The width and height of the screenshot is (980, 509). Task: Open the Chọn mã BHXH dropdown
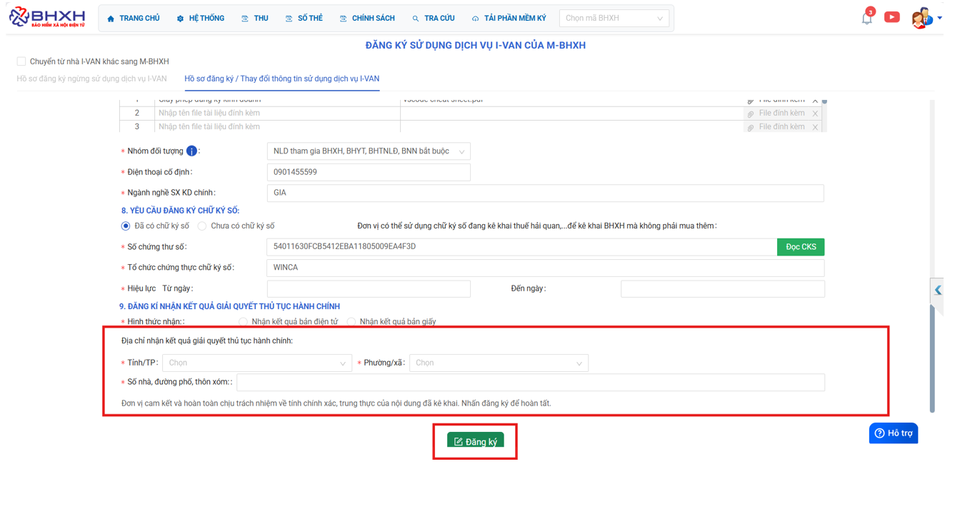tap(614, 19)
